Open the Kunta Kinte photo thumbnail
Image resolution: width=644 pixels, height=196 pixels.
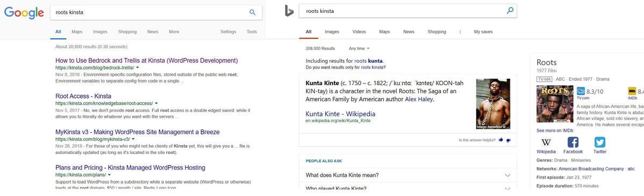point(493,103)
